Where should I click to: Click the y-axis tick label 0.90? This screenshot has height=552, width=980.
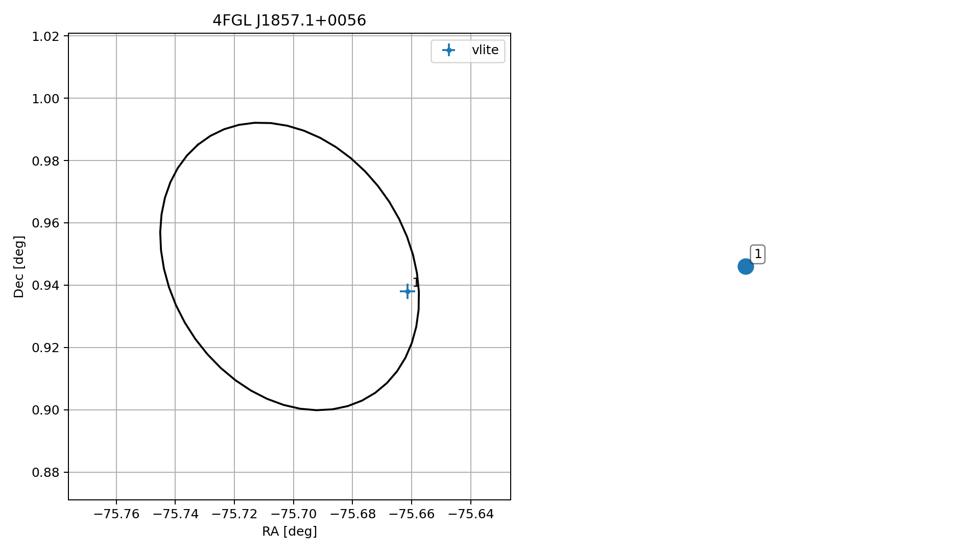[x=46, y=410]
